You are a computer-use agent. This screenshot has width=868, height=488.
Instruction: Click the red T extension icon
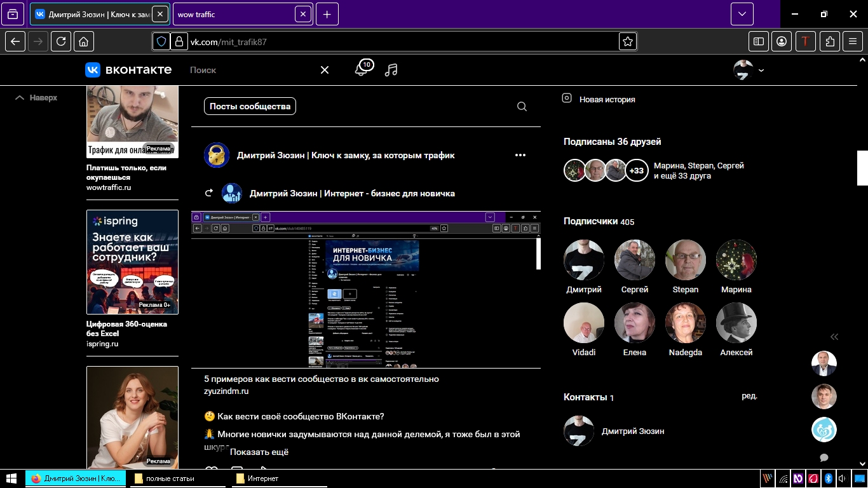(806, 42)
